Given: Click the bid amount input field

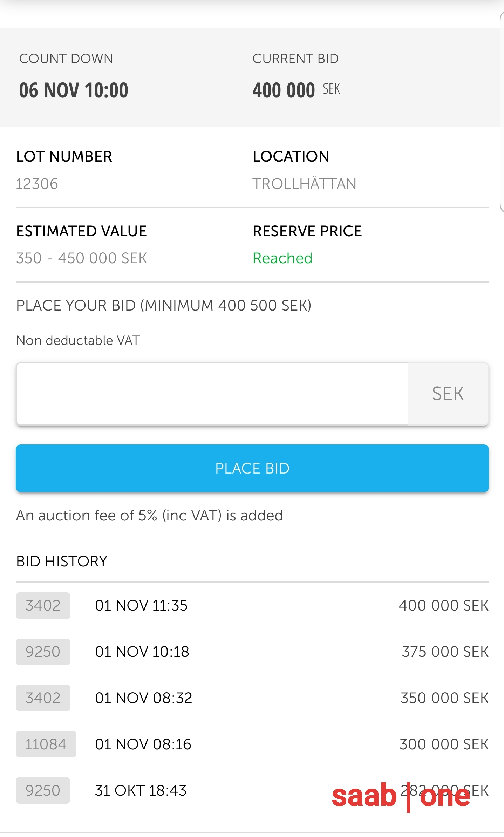Looking at the screenshot, I should click(212, 394).
